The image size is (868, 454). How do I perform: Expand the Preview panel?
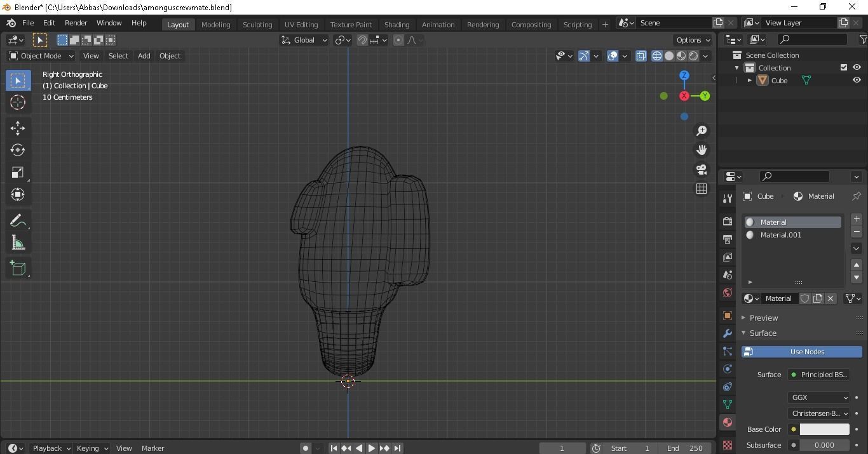[764, 317]
